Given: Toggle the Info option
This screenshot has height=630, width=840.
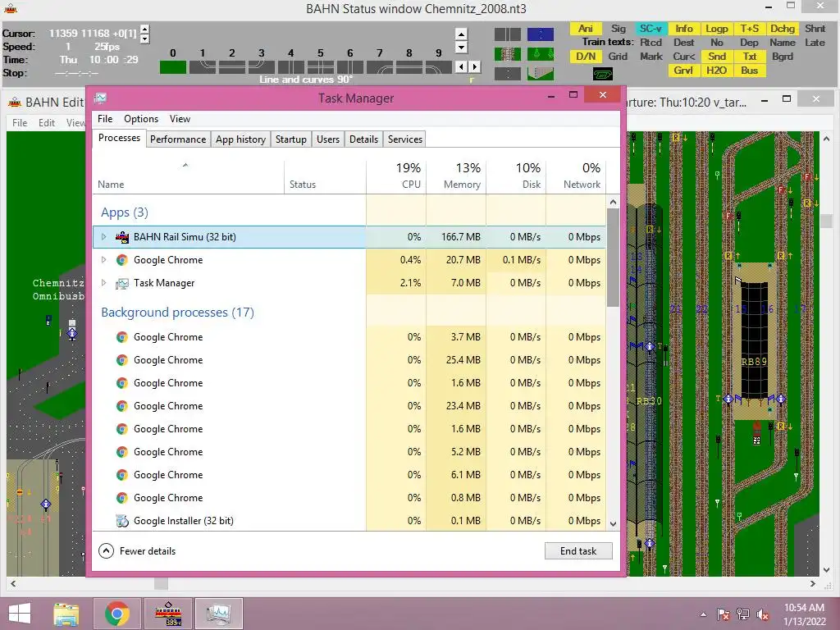Looking at the screenshot, I should tap(683, 29).
